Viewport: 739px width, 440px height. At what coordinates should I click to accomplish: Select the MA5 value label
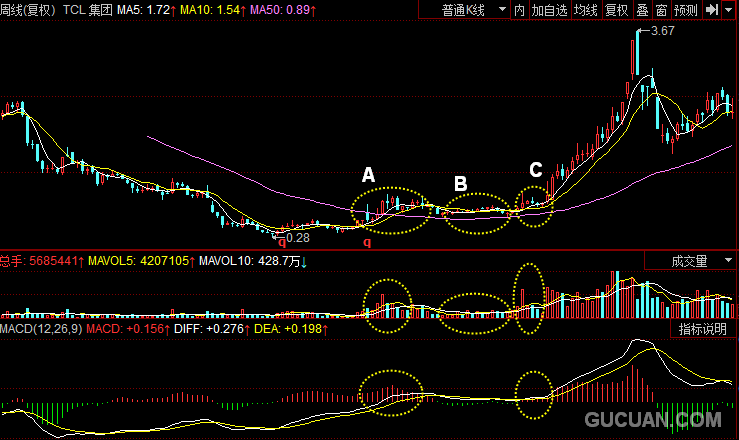(x=148, y=9)
